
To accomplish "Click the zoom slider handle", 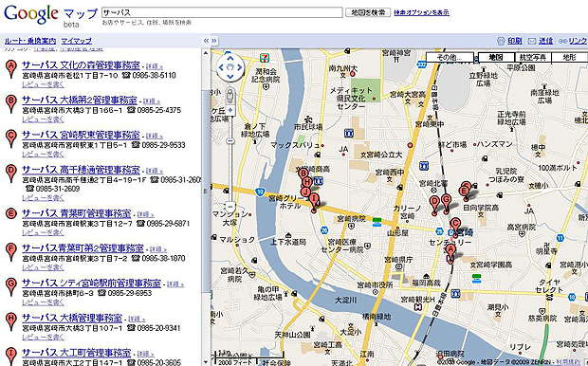I will [230, 141].
